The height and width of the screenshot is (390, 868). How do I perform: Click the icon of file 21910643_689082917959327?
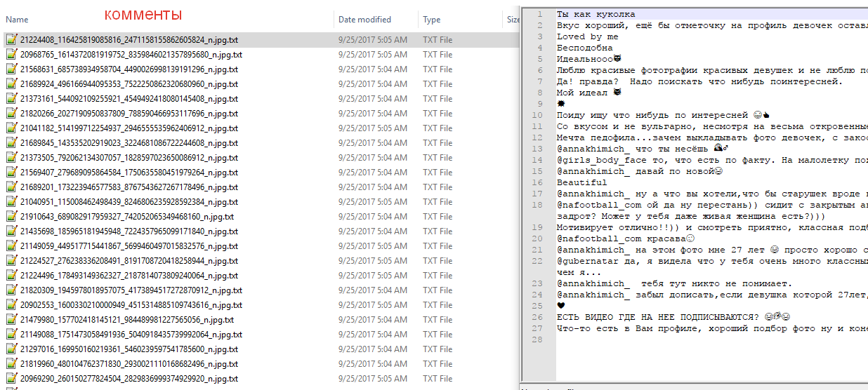(x=11, y=217)
